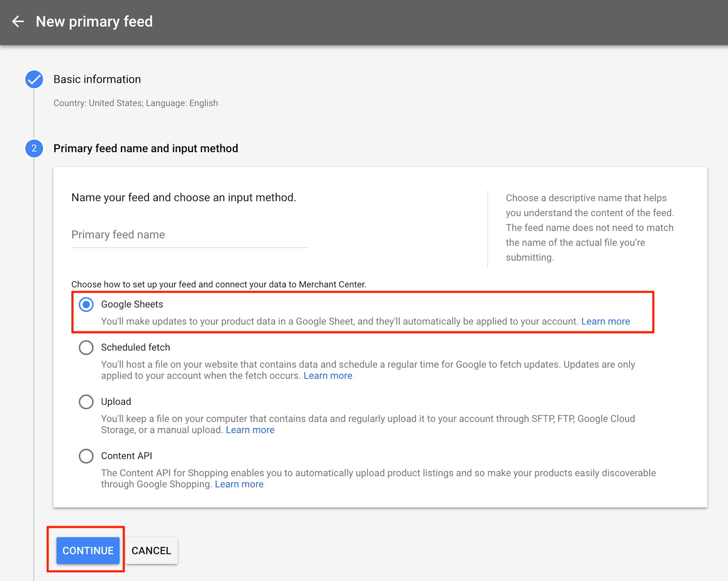This screenshot has width=728, height=581.
Task: Expand the Basic information step heading
Action: (97, 79)
